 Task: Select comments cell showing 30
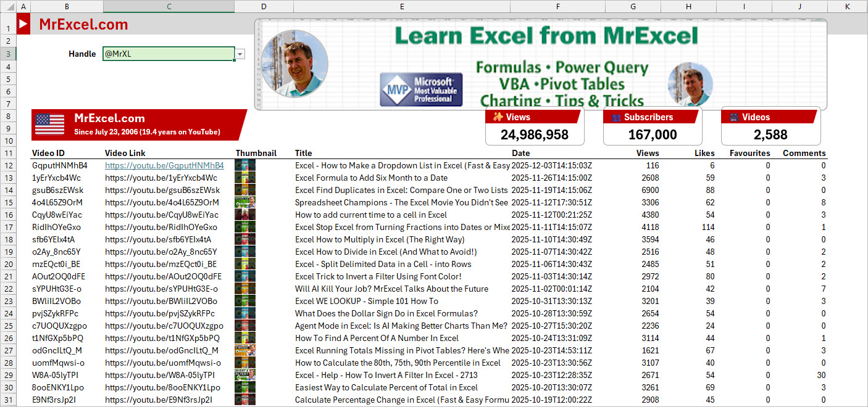pos(799,375)
